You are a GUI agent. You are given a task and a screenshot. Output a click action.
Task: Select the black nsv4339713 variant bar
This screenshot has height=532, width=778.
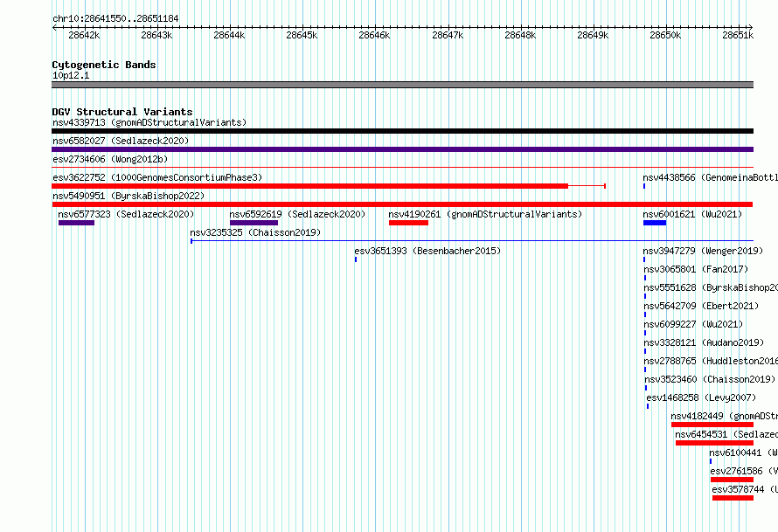[402, 131]
